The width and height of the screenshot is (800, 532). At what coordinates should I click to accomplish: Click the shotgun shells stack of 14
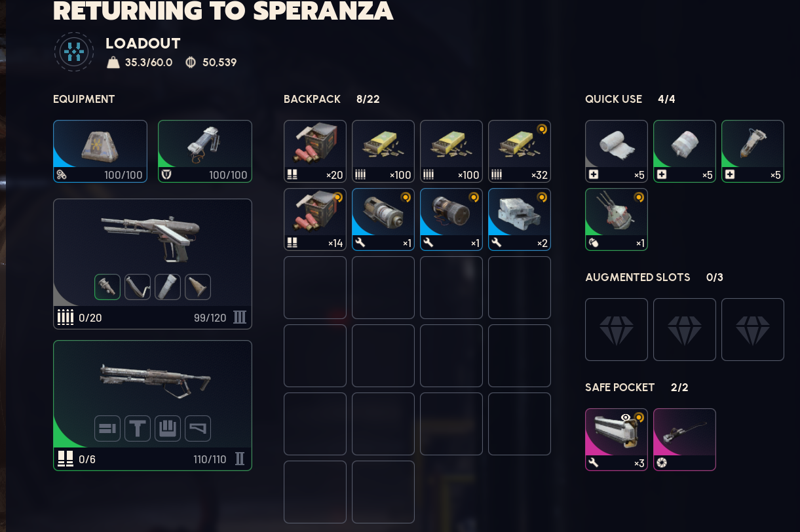click(x=315, y=219)
